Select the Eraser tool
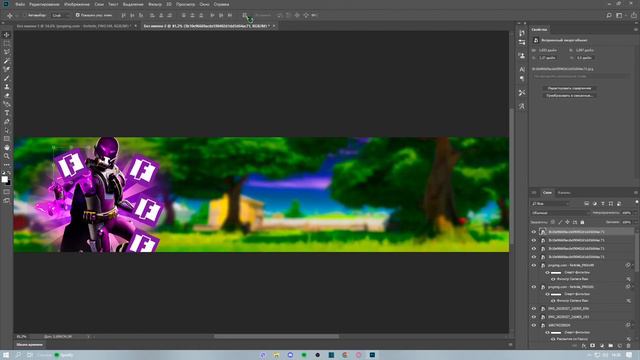 point(7,96)
